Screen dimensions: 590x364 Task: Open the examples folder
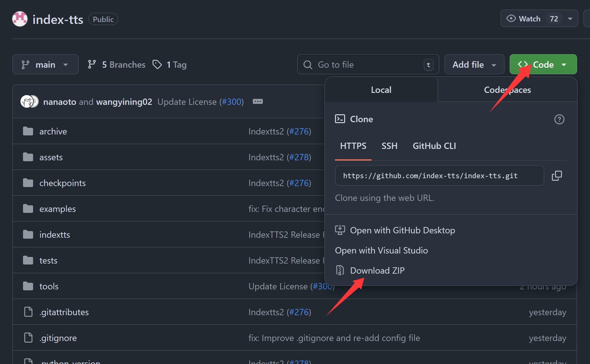(x=57, y=209)
